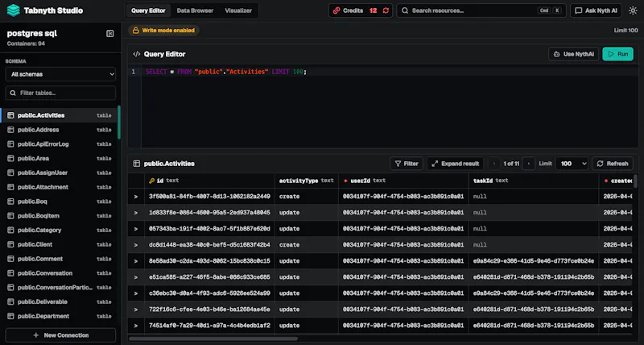Open the All schemas dropdown
This screenshot has width=644, height=345.
point(61,74)
